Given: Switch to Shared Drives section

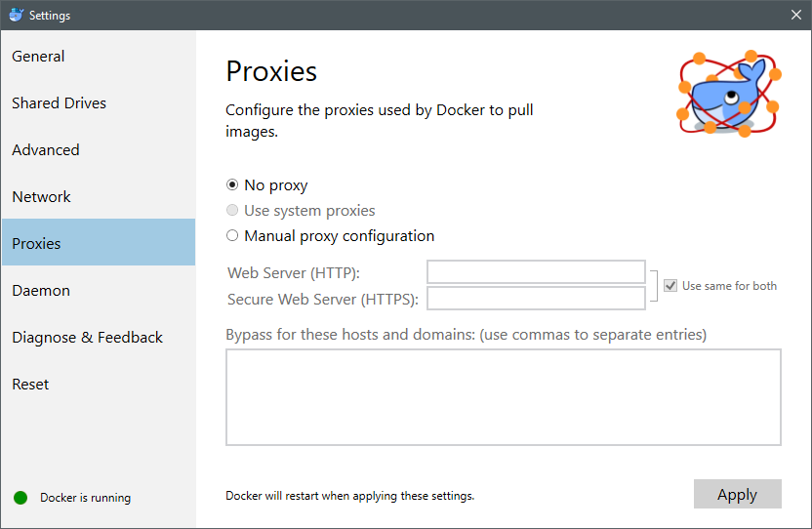Looking at the screenshot, I should point(60,103).
